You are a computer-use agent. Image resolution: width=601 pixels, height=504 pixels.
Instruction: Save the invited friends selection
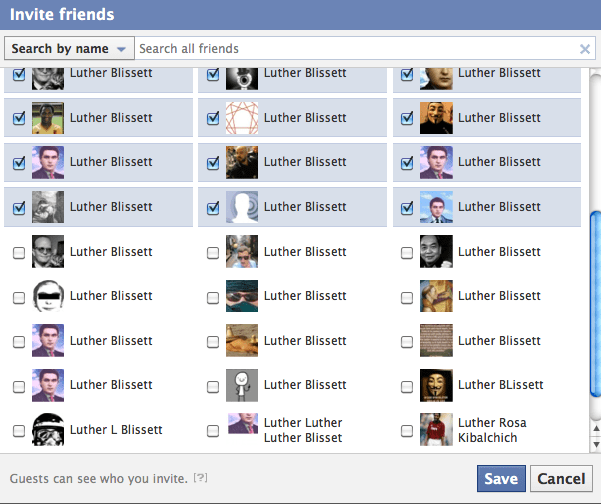click(501, 479)
